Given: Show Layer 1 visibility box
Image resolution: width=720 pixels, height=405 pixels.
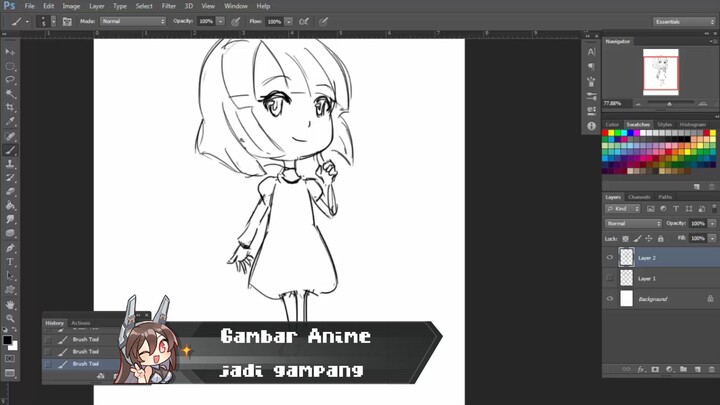Looking at the screenshot, I should point(610,278).
